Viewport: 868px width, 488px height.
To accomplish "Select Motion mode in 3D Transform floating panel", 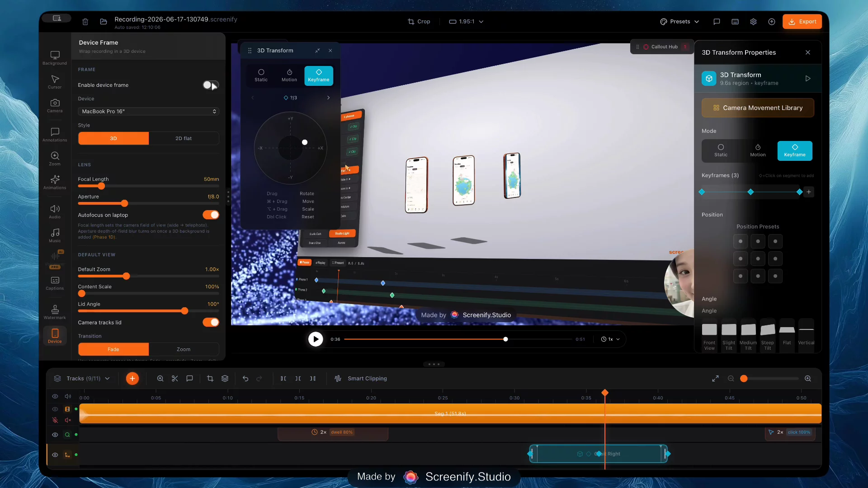I will click(x=289, y=75).
